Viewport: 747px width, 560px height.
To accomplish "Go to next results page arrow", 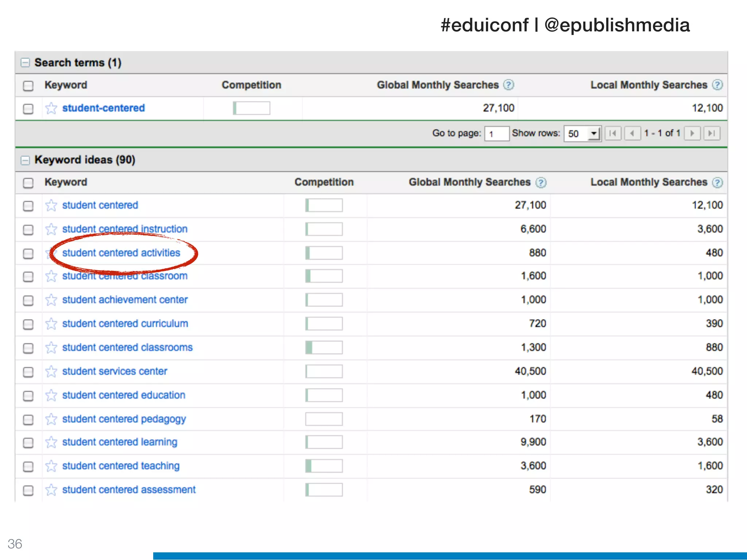I will click(692, 133).
